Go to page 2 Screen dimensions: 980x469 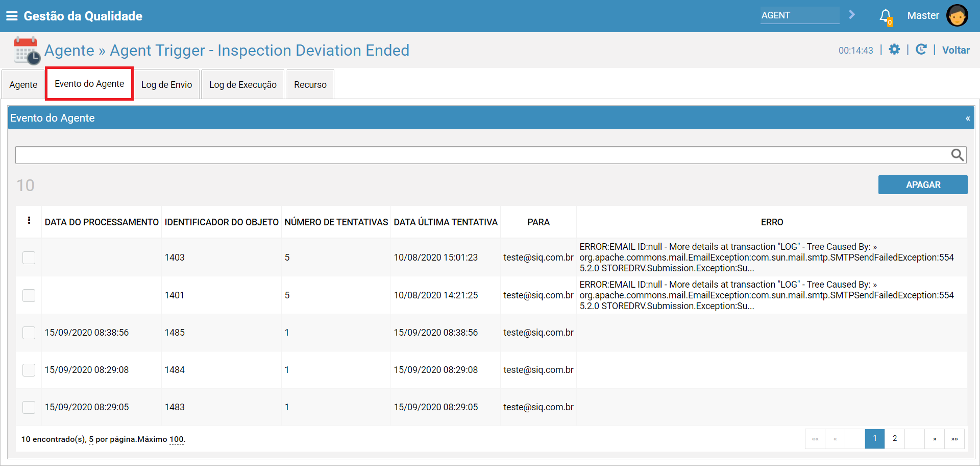(895, 438)
